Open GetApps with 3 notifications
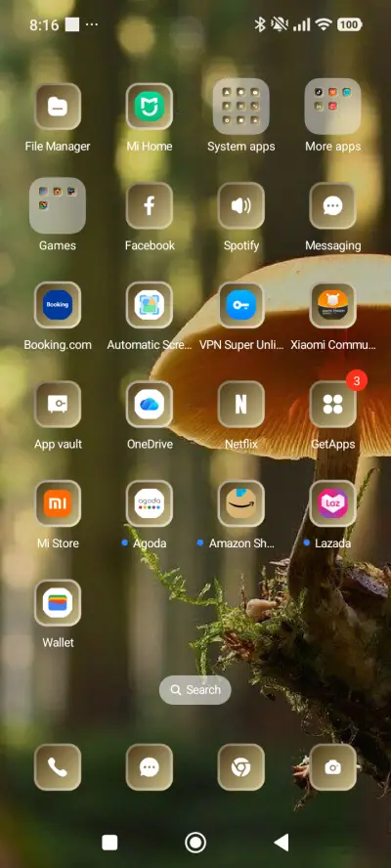Viewport: 391px width, 868px height. pos(333,404)
